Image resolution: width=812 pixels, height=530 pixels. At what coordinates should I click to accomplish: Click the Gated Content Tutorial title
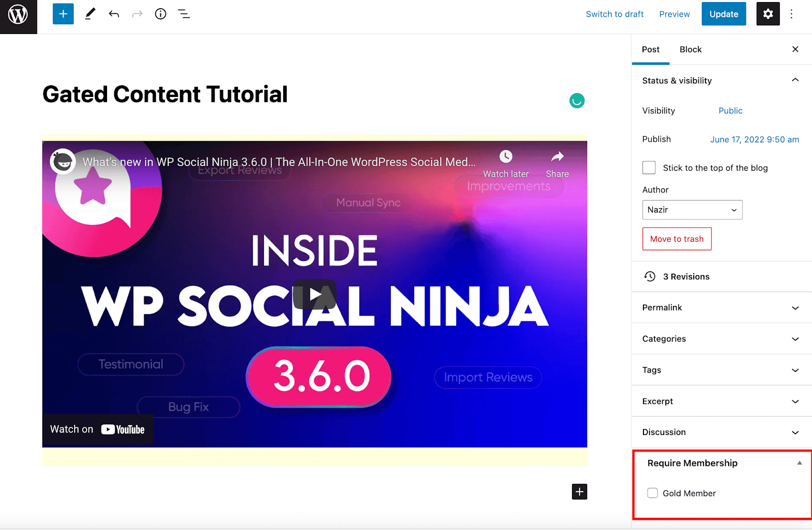(x=165, y=94)
